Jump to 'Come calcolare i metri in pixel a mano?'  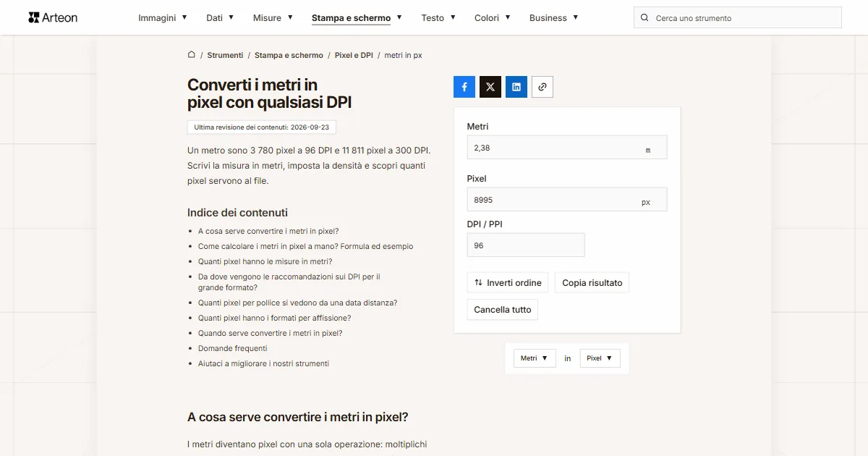[x=306, y=247]
